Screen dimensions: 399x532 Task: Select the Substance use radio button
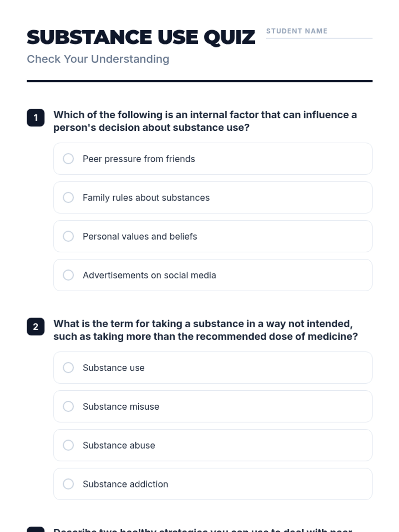pyautogui.click(x=68, y=367)
